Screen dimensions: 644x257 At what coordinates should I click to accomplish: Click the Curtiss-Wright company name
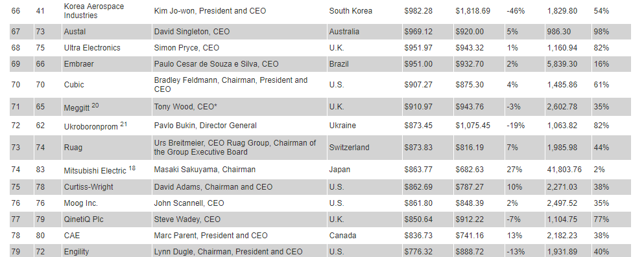point(88,187)
